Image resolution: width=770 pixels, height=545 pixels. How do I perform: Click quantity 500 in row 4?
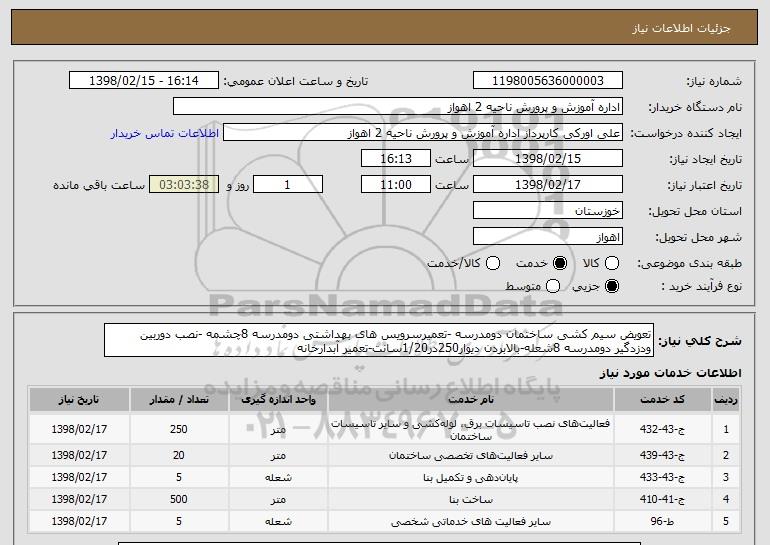point(179,499)
